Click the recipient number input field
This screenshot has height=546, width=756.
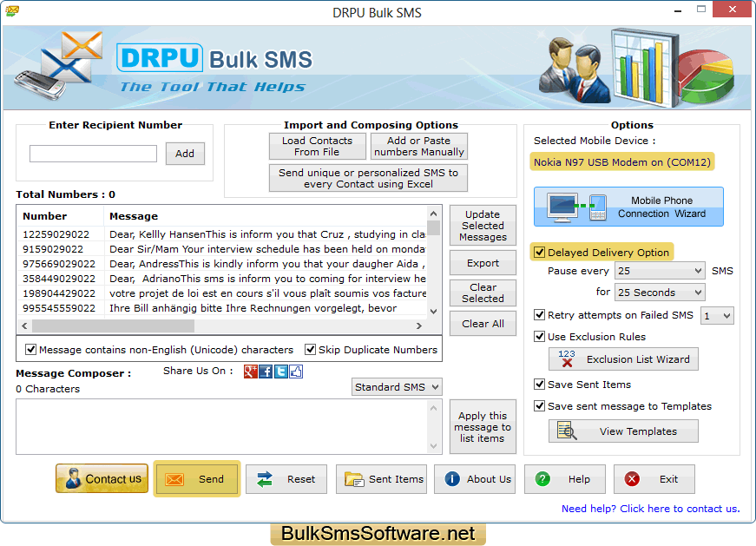pyautogui.click(x=93, y=154)
